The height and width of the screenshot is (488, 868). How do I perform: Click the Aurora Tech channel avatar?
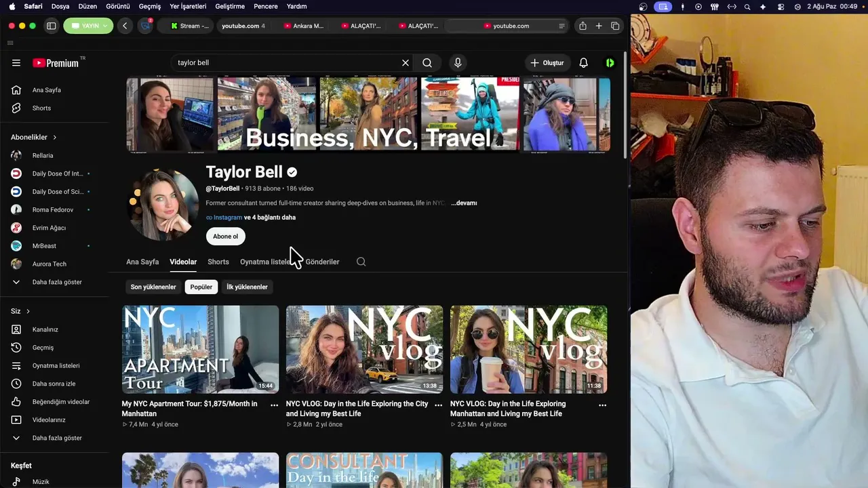pyautogui.click(x=16, y=264)
